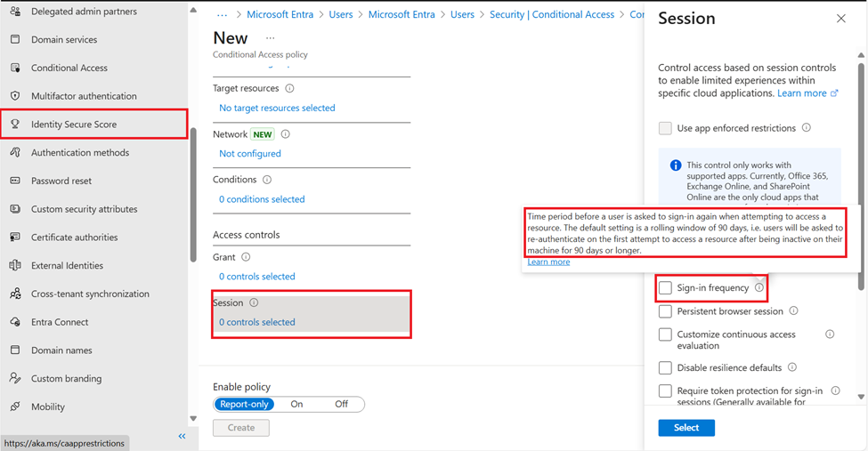This screenshot has height=451, width=868.
Task: Click Learn more link in the tooltip
Action: (548, 262)
